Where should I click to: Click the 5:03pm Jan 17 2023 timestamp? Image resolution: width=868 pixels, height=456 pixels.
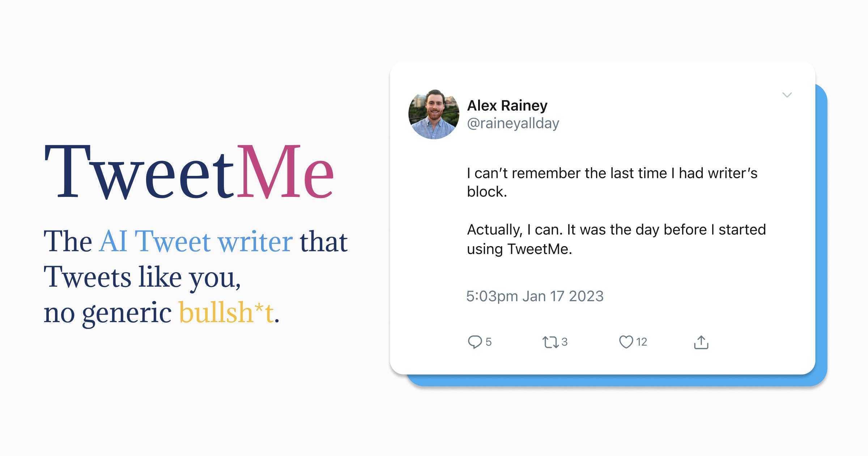535,296
